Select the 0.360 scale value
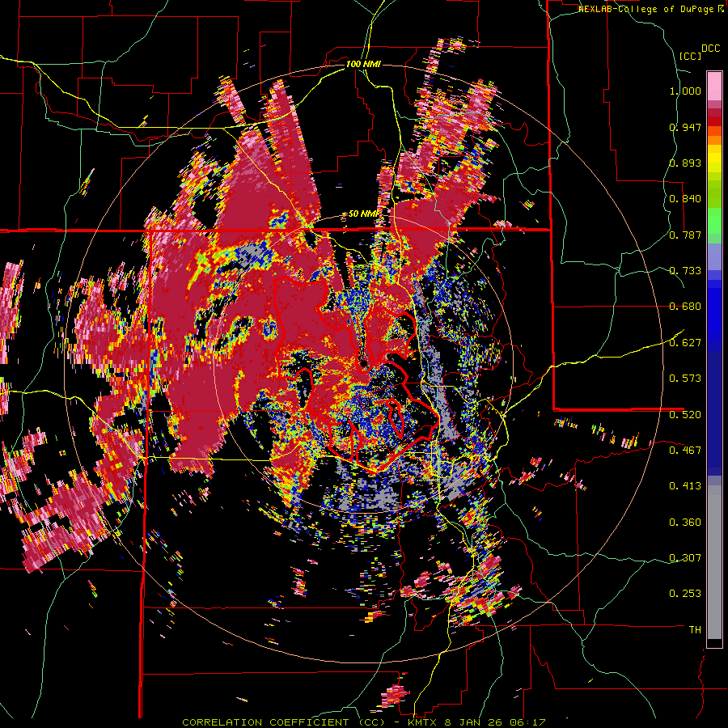Image resolution: width=728 pixels, height=728 pixels. pyautogui.click(x=685, y=523)
